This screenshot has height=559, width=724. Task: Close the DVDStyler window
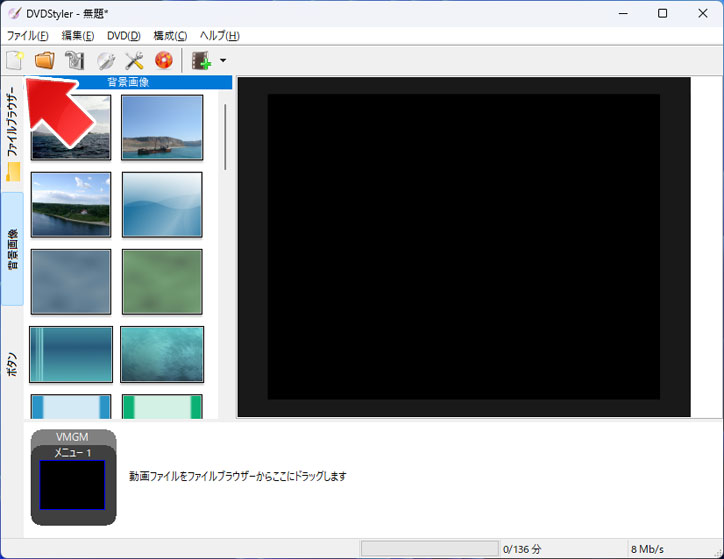[703, 13]
